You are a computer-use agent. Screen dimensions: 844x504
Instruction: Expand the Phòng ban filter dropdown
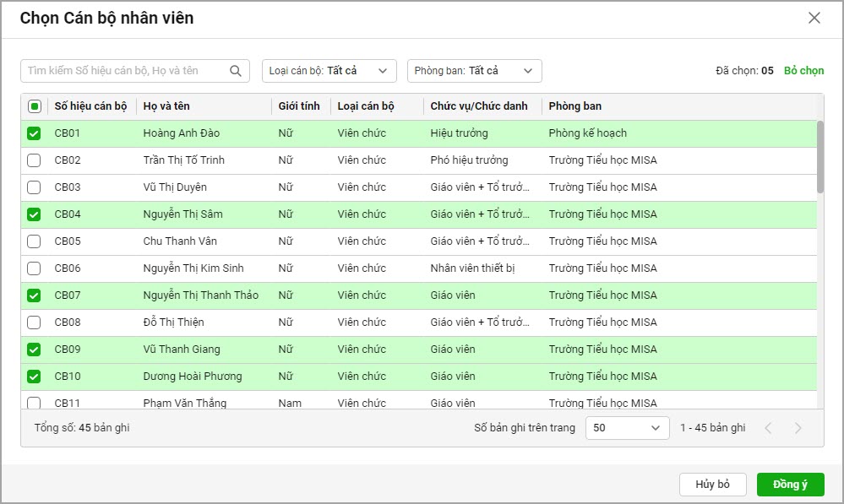474,71
